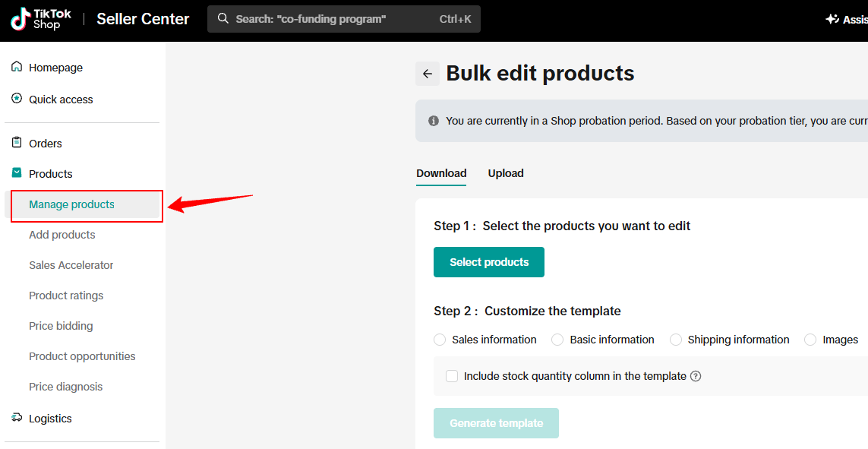Viewport: 868px width, 449px height.
Task: Click the Homepage house icon
Action: click(17, 67)
